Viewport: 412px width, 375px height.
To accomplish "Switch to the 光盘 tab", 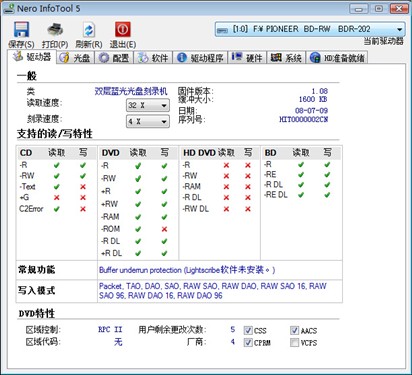I will [76, 58].
